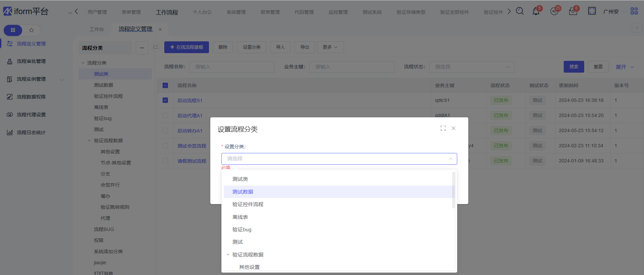The width and height of the screenshot is (644, 275).
Task: Open the inbox mail icon with badge
Action: coord(573,11)
